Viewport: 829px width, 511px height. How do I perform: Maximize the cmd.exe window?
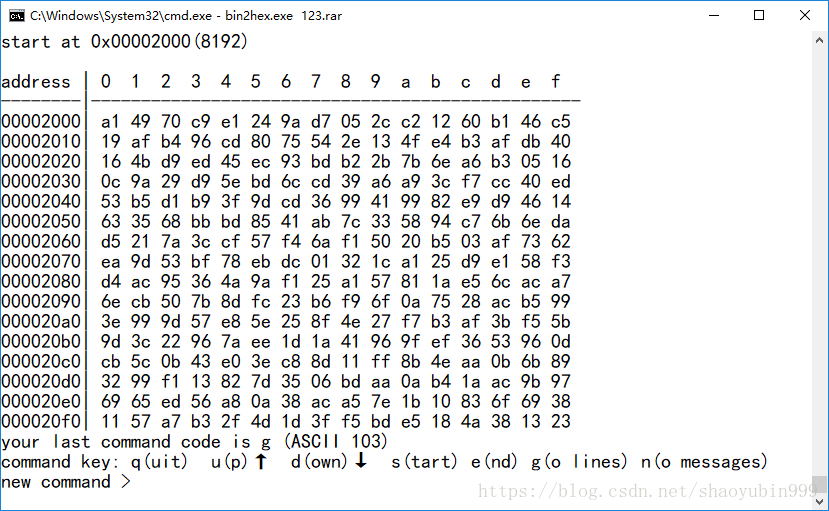click(759, 15)
